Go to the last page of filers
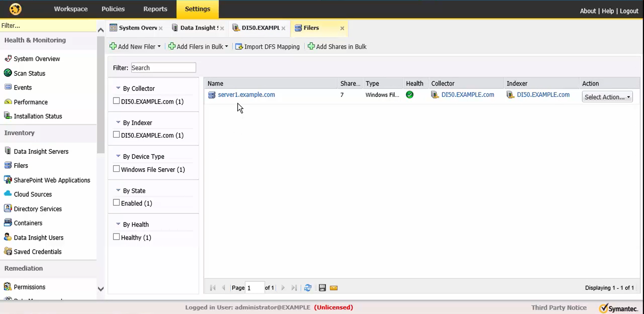The width and height of the screenshot is (644, 314). point(294,288)
